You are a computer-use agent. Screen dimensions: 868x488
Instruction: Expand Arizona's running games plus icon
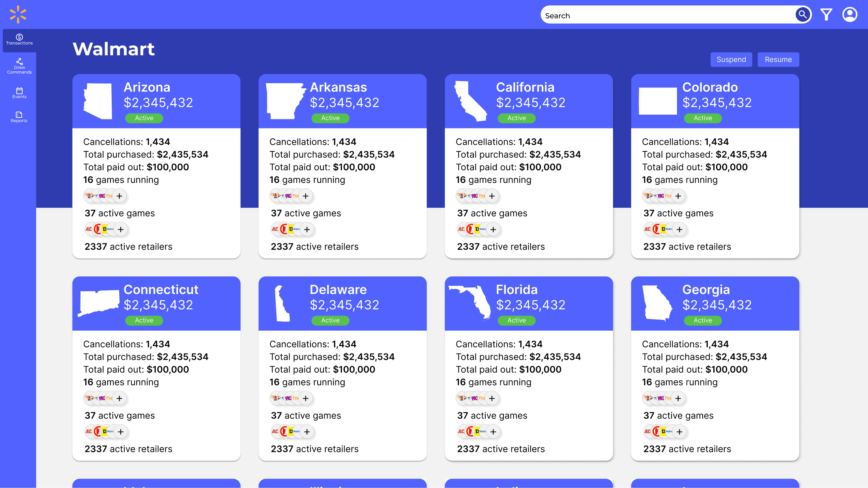point(120,196)
